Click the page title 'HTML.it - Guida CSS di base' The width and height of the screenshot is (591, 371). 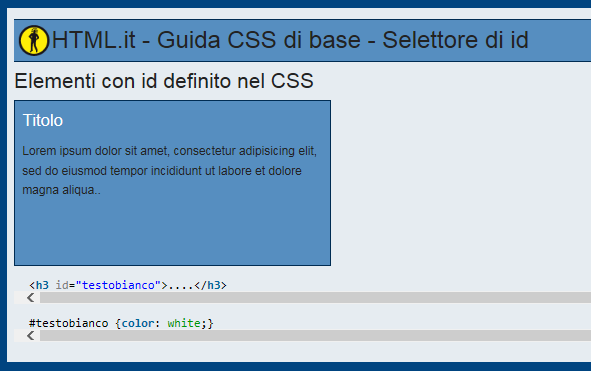[x=206, y=40]
